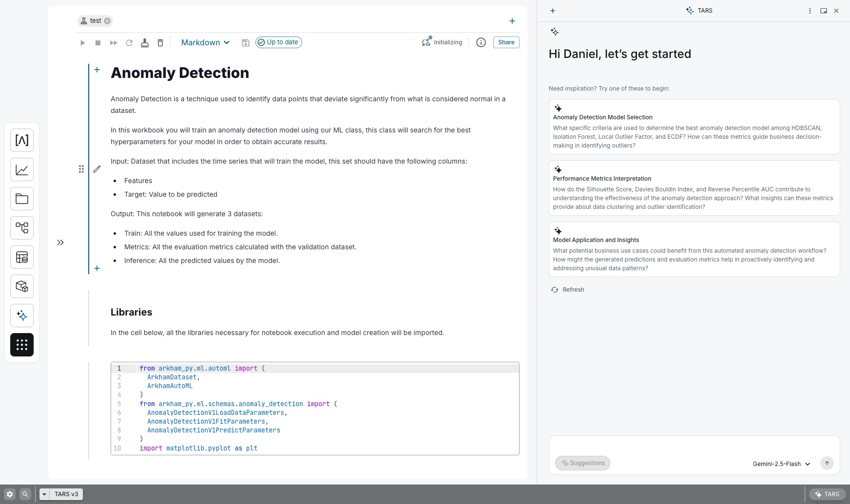Delete the cell with trash icon
850x504 pixels.
pyautogui.click(x=160, y=43)
